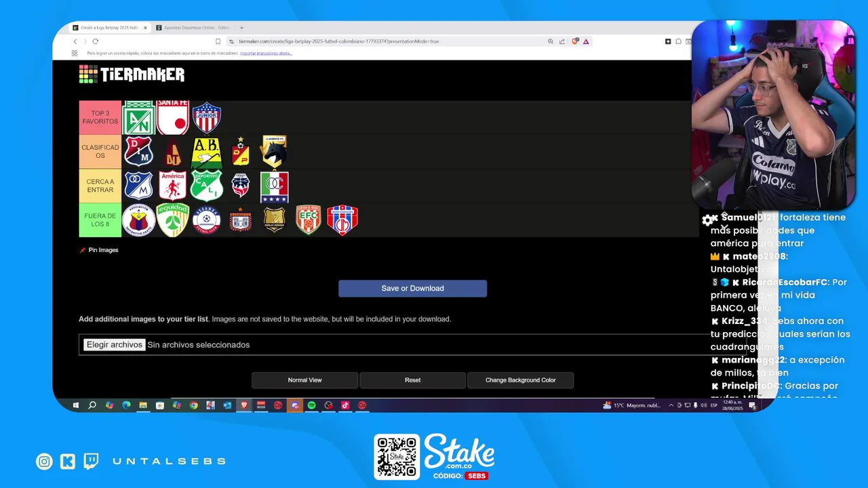Open Spotify from the taskbar
The width and height of the screenshot is (868, 488).
(311, 405)
